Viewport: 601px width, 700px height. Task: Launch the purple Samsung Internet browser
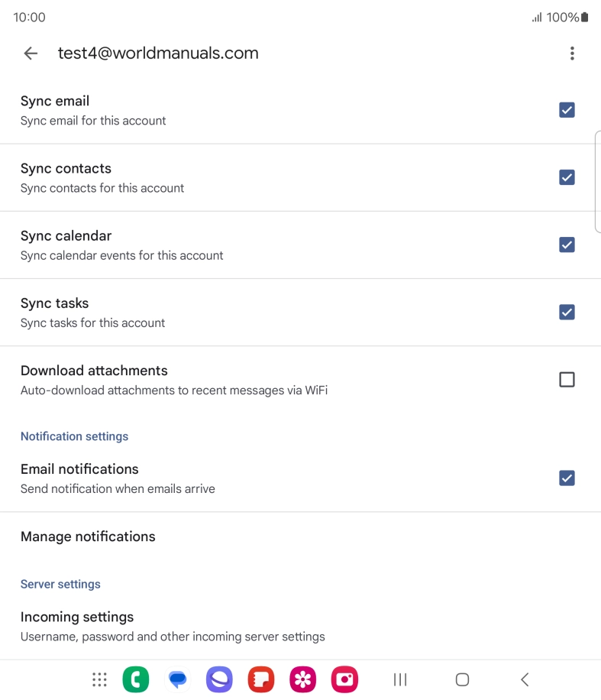pos(219,679)
